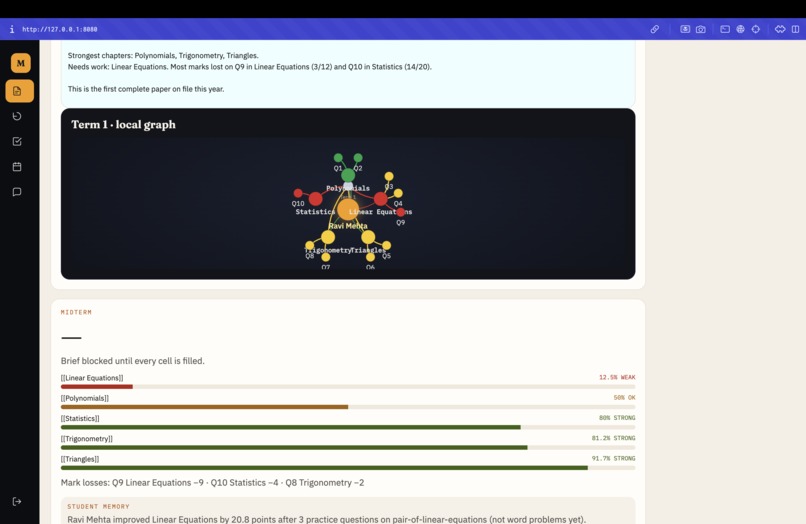Select the yellow Q3 node
Image resolution: width=806 pixels, height=524 pixels.
[x=389, y=176]
